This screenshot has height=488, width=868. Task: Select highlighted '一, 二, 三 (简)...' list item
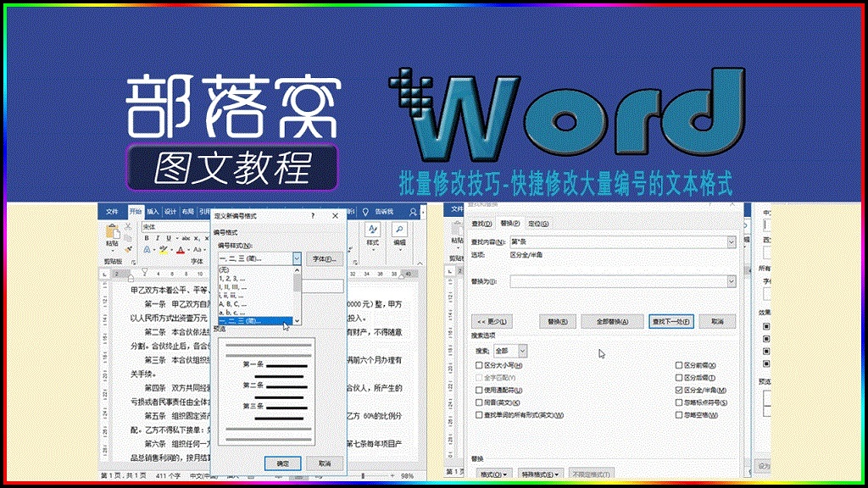coord(255,321)
